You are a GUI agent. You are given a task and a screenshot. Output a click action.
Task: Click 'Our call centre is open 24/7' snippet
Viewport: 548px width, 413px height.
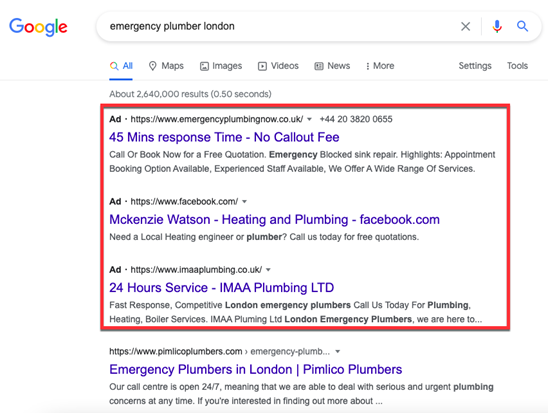point(301,394)
